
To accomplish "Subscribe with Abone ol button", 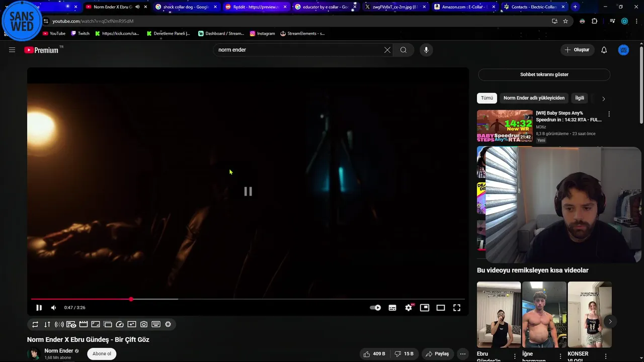I will 102,354.
